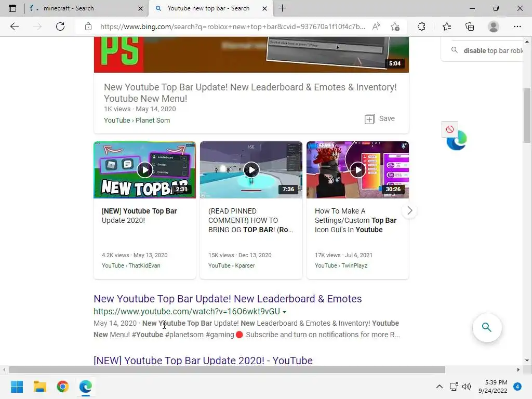The width and height of the screenshot is (532, 399).
Task: Open the Favorites list icon
Action: [x=446, y=26]
